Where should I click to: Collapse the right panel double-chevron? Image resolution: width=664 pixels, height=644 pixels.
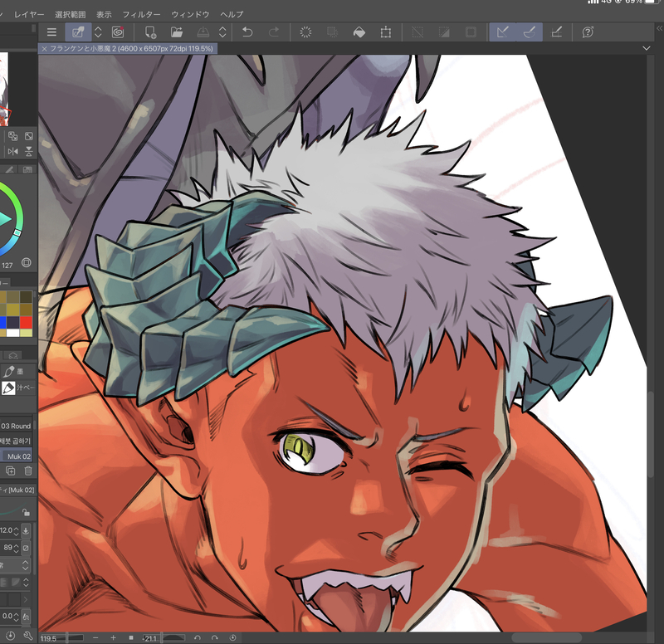(659, 28)
